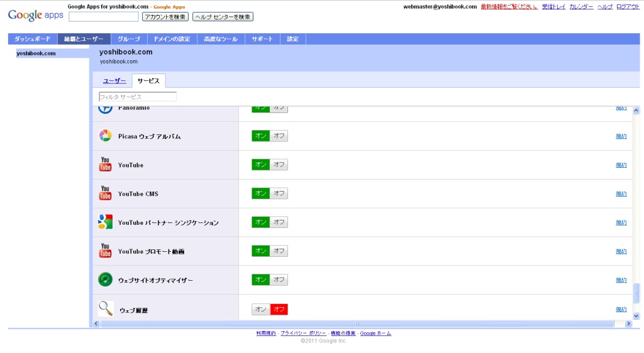Viewport: 644px width, 353px height.
Task: Turn Picasa ウェブ アルバム on
Action: [x=260, y=136]
